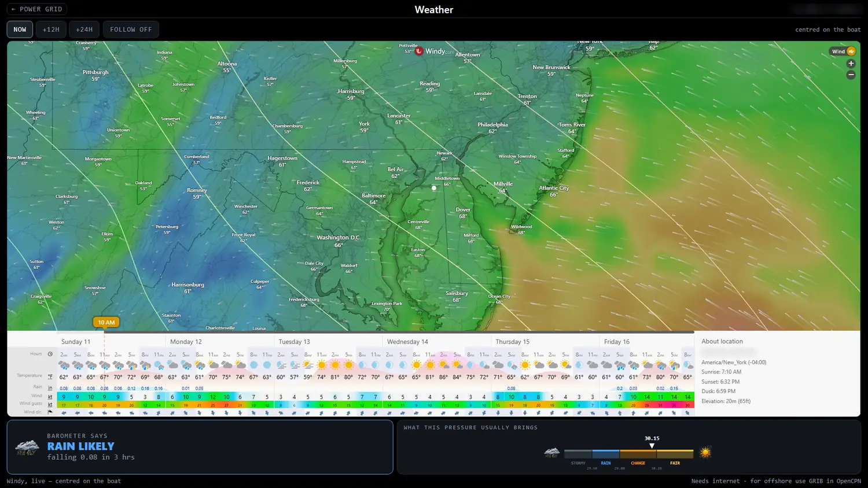Click the Baltimore city label on the map
868x488 pixels.
pyautogui.click(x=373, y=196)
